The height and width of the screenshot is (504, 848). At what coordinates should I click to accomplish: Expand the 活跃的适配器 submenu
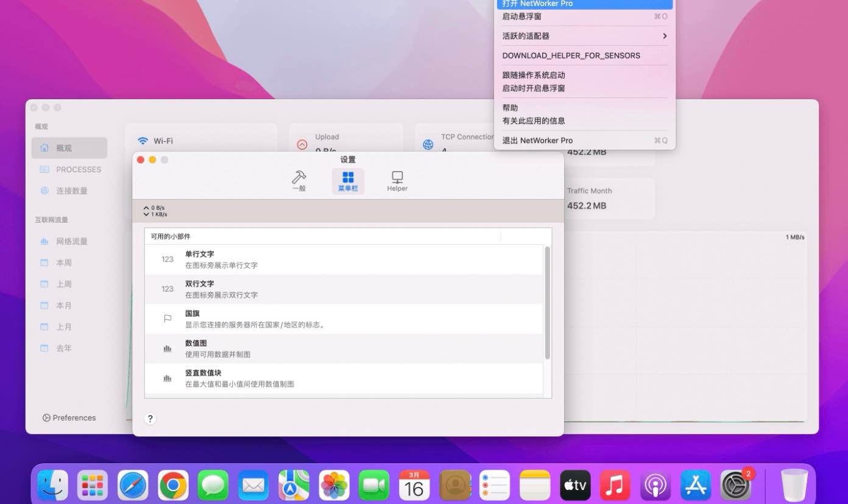tap(584, 36)
